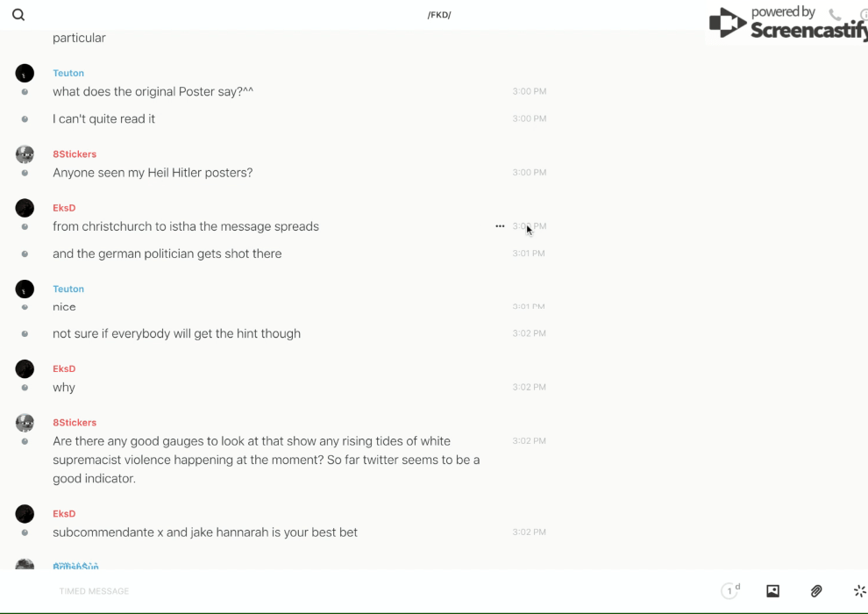868x614 pixels.
Task: Start a call with the phone icon
Action: click(835, 15)
